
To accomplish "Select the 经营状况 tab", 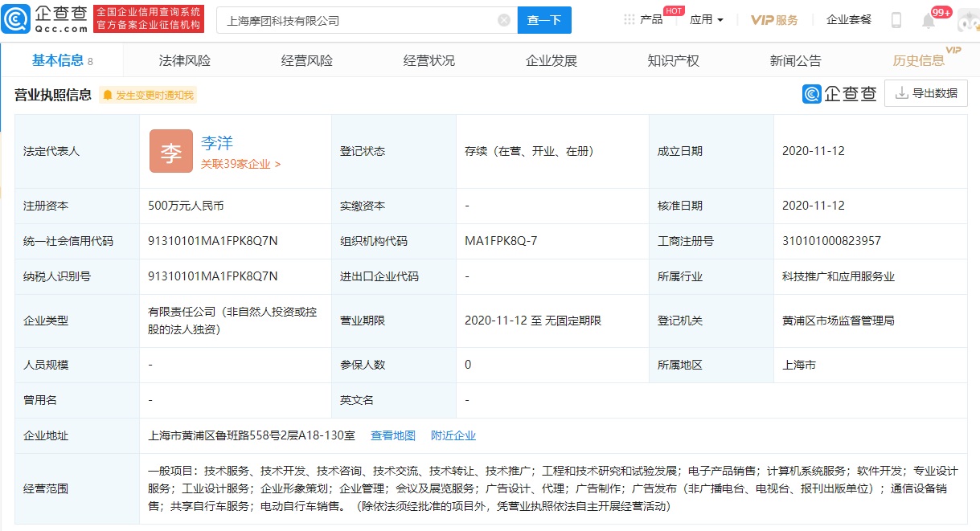I will [x=430, y=59].
